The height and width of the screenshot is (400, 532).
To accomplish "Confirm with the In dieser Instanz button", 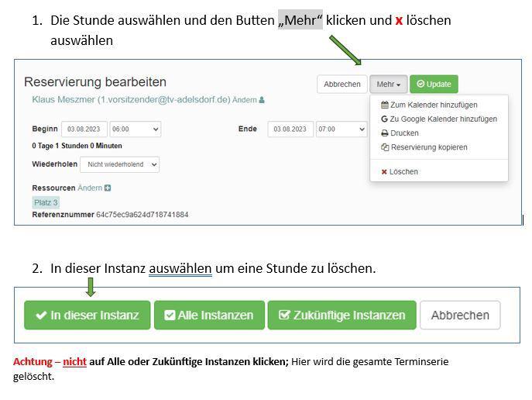I will click(88, 316).
